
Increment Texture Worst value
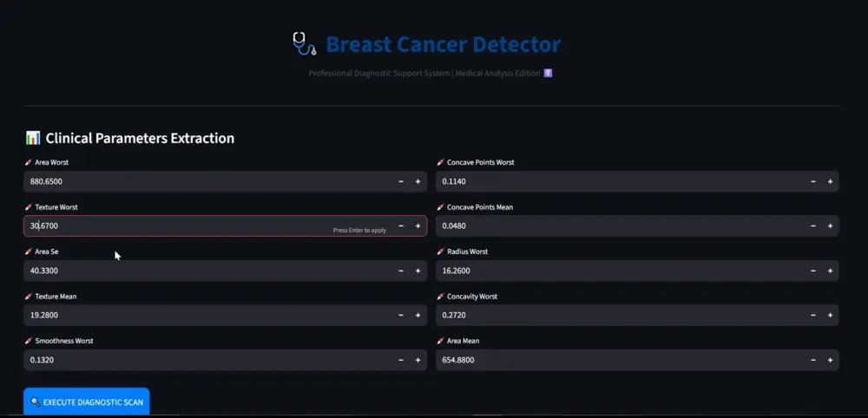(x=418, y=226)
